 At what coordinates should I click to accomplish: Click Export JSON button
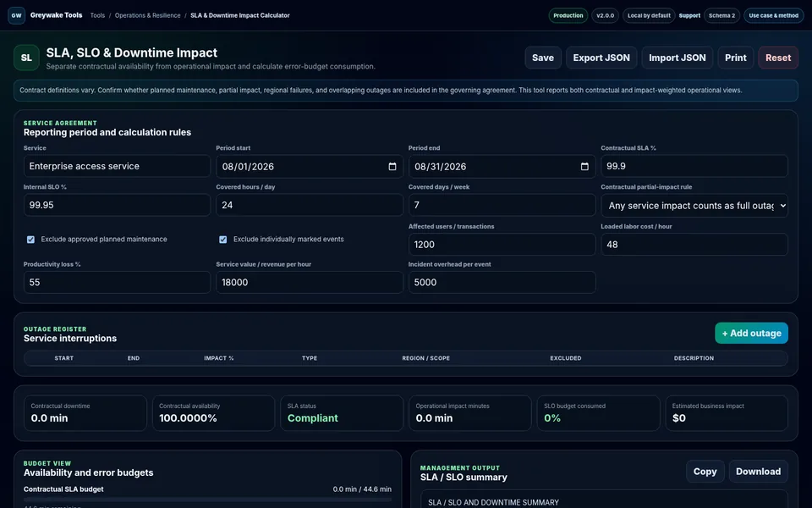click(601, 58)
